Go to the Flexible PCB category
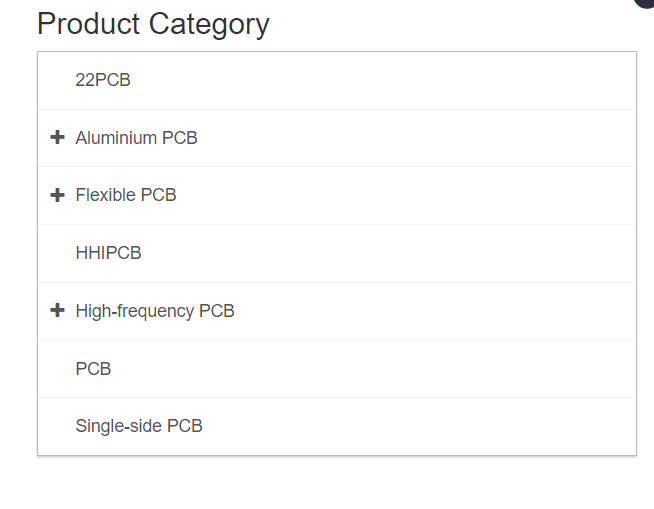The width and height of the screenshot is (654, 509). [126, 195]
